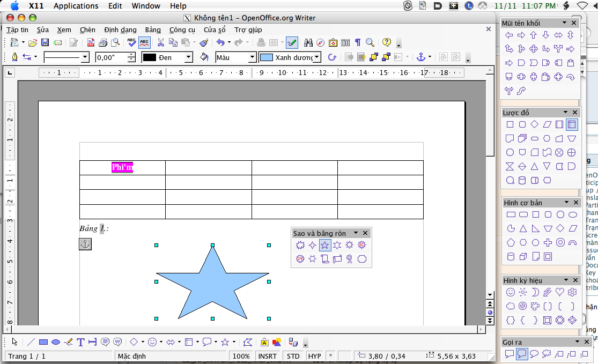Click the Print icon

pos(102,42)
